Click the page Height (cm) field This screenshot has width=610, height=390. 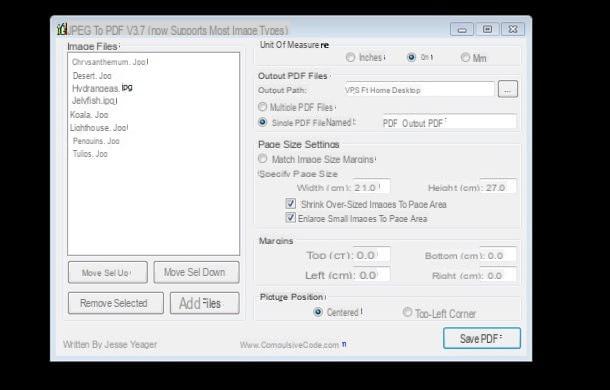pyautogui.click(x=498, y=187)
